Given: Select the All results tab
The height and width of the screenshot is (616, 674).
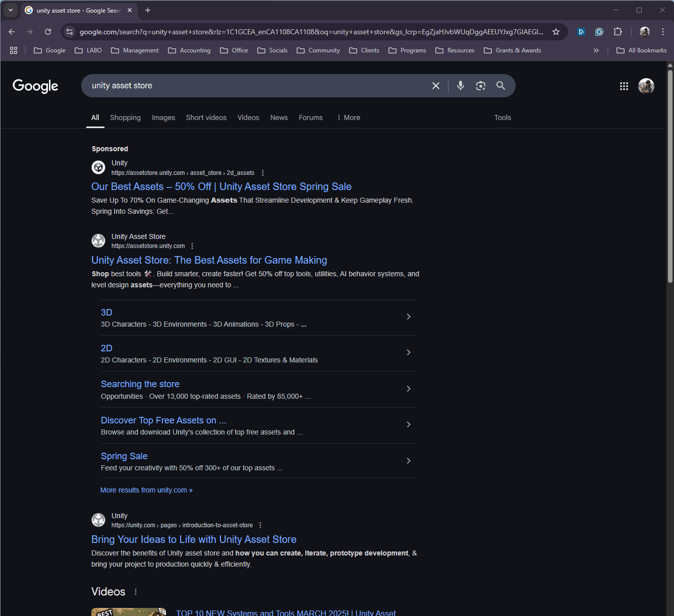Looking at the screenshot, I should tap(95, 117).
